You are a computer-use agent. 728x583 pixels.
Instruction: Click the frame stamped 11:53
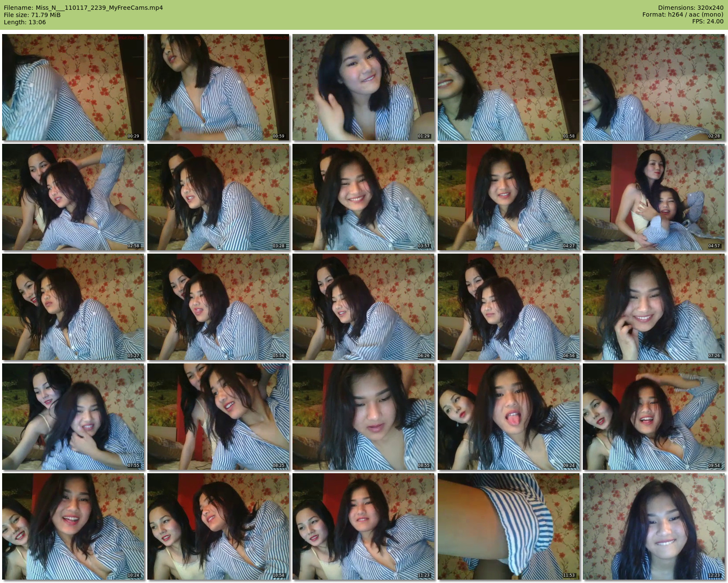509,526
